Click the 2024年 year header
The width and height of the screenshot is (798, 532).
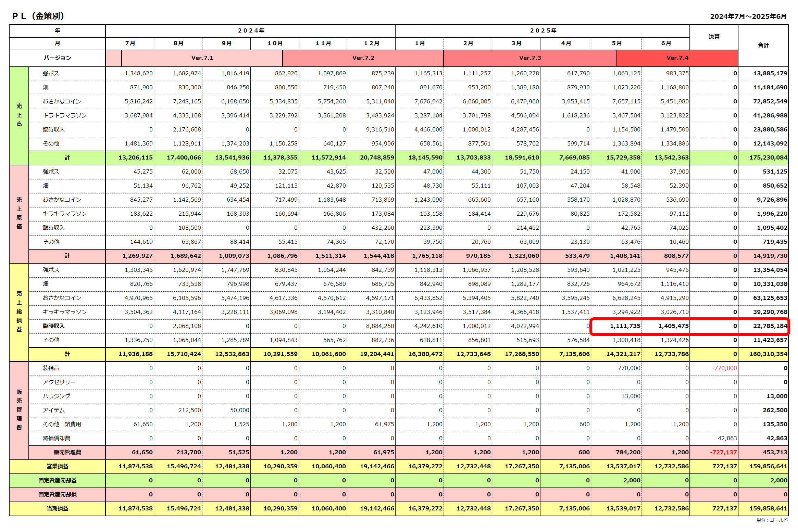(251, 30)
